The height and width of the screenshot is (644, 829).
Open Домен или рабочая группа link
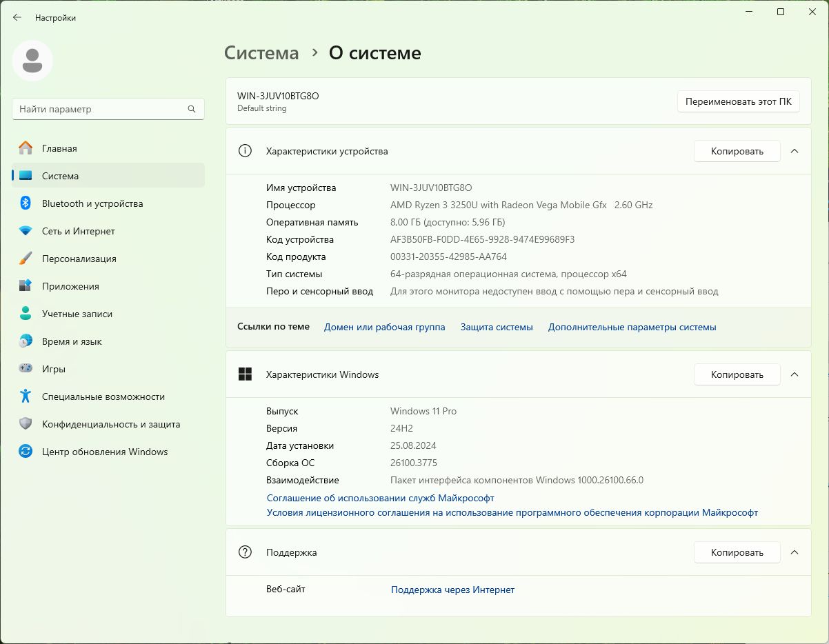(385, 327)
